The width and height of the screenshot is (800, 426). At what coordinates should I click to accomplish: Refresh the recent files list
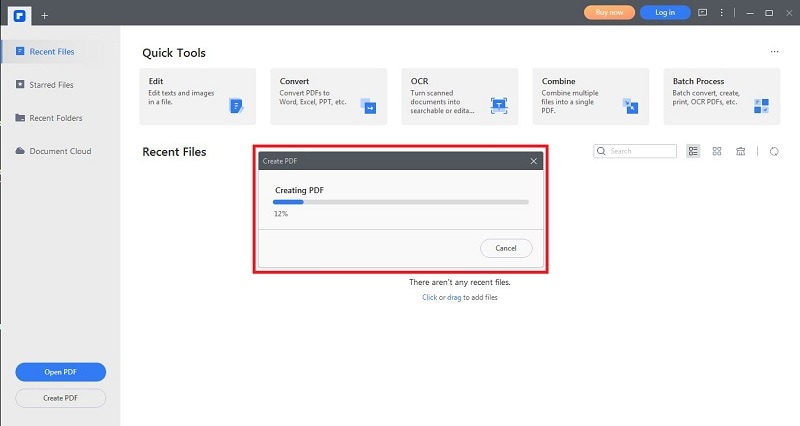click(774, 152)
